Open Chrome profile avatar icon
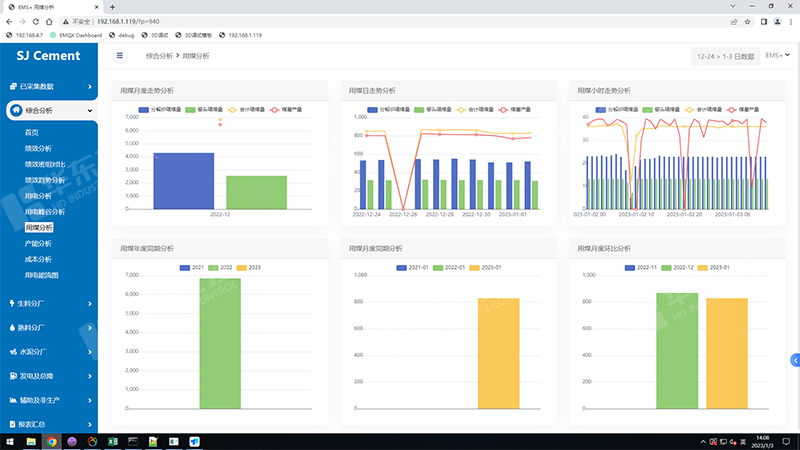Image resolution: width=800 pixels, height=450 pixels. point(777,20)
